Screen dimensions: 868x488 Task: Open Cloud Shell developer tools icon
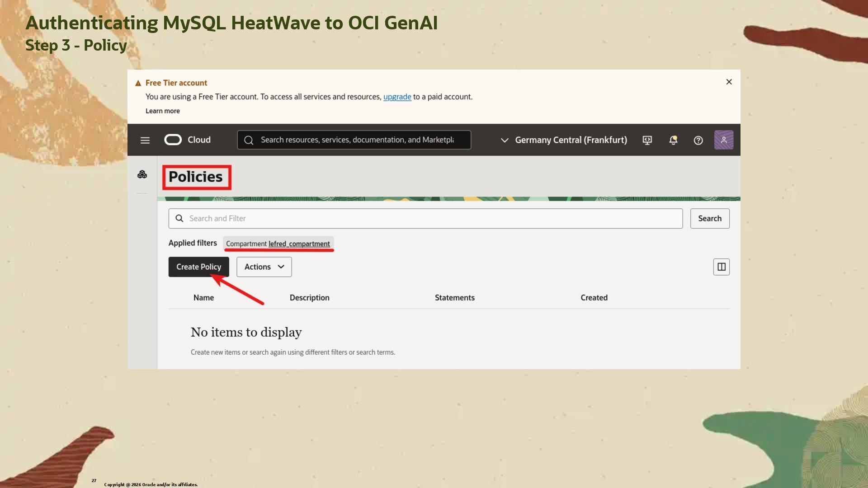pyautogui.click(x=647, y=140)
